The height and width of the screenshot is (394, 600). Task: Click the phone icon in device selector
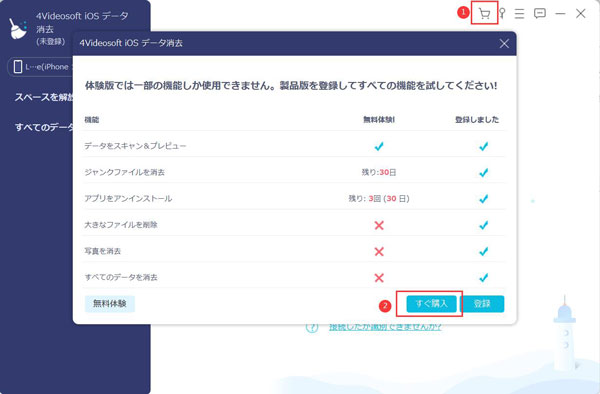click(x=18, y=67)
